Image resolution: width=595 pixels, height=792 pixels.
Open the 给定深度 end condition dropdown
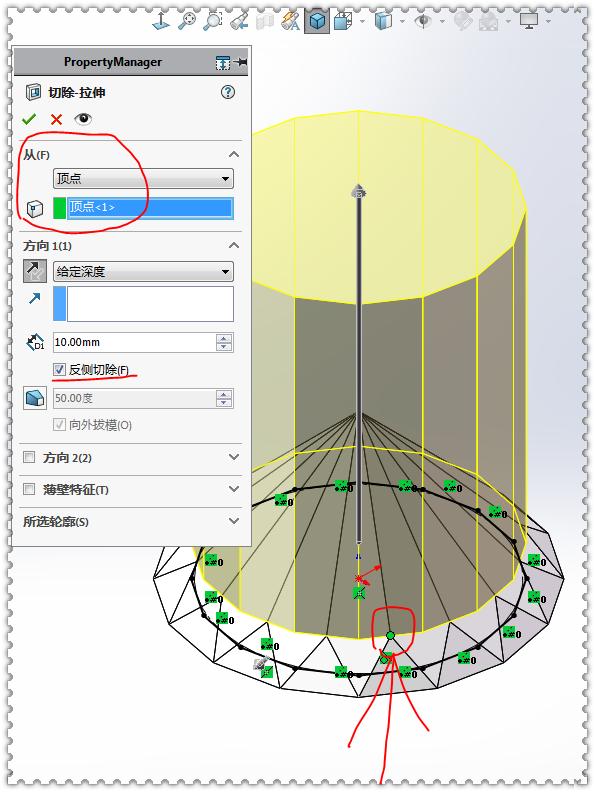(143, 271)
